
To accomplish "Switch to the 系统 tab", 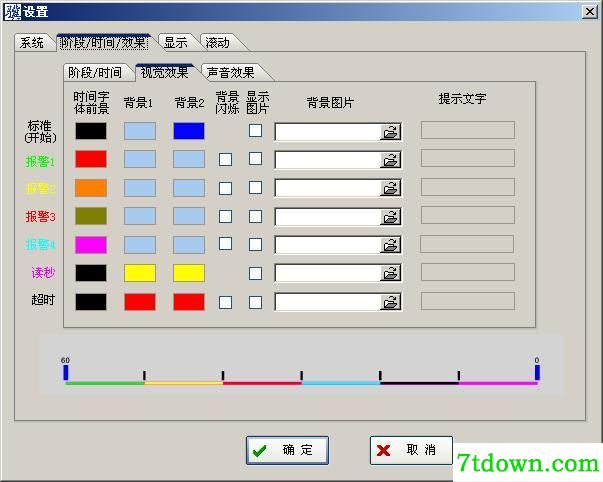I will (x=32, y=42).
